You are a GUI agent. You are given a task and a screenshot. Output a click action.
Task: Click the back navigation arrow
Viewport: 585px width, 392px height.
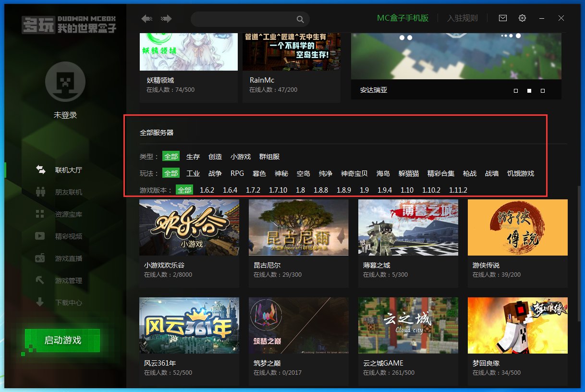pos(146,18)
